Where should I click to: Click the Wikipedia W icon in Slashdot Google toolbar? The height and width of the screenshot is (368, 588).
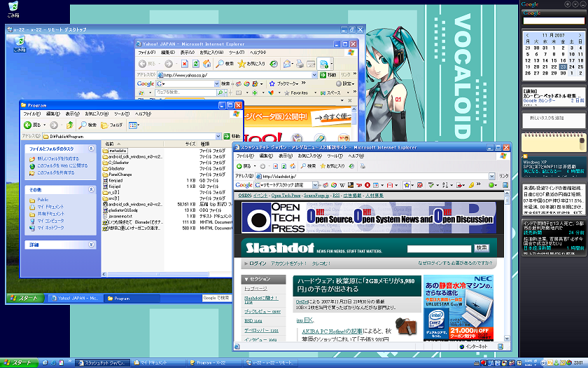click(342, 185)
